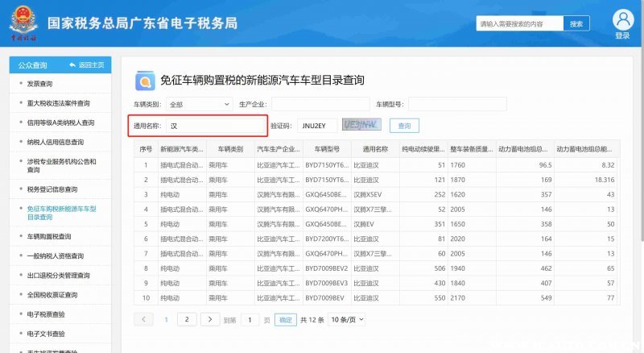Jump to page 2 in pagination
Viewport: 644px width, 353px height.
click(187, 319)
